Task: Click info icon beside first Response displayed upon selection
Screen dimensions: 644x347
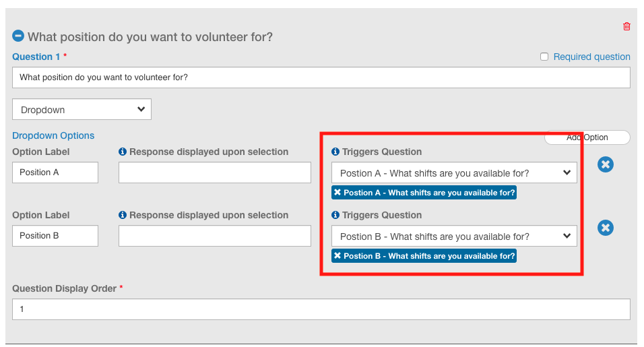Action: coord(123,152)
